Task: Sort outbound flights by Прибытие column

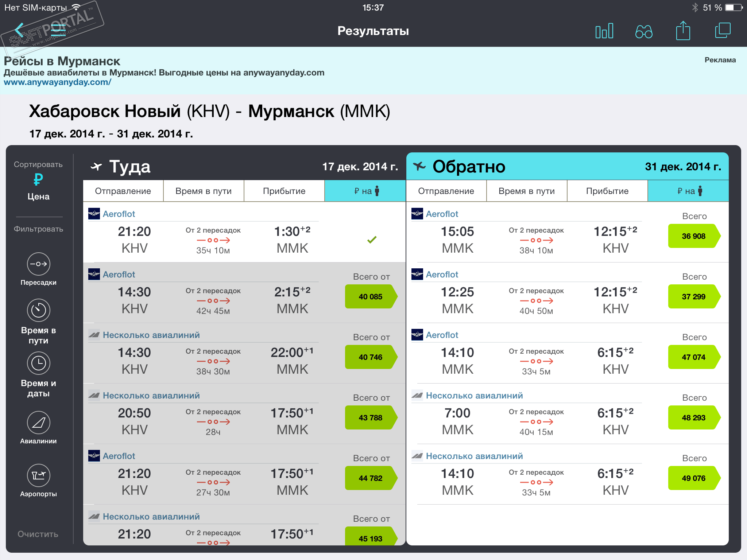Action: (284, 191)
